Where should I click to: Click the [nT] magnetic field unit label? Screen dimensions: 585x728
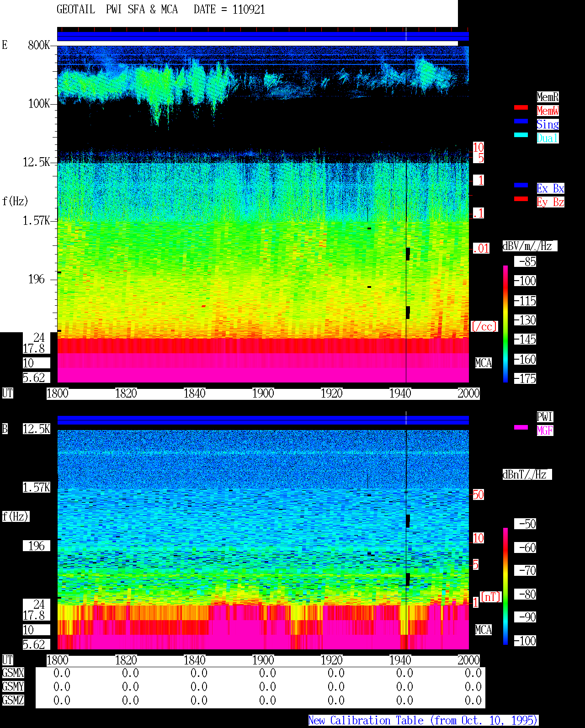click(491, 597)
